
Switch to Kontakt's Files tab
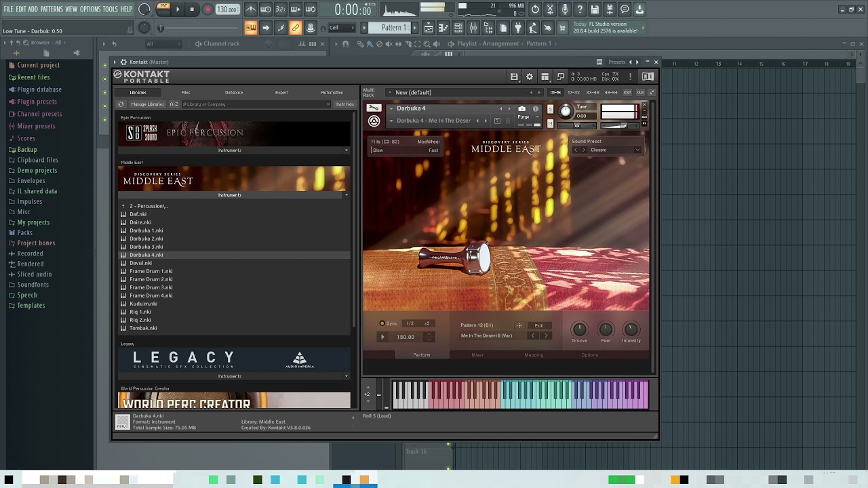click(185, 93)
